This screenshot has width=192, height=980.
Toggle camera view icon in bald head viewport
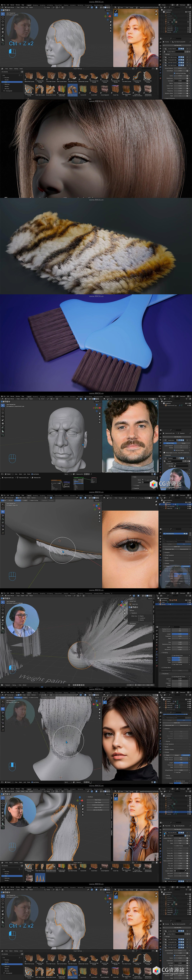[100, 419]
